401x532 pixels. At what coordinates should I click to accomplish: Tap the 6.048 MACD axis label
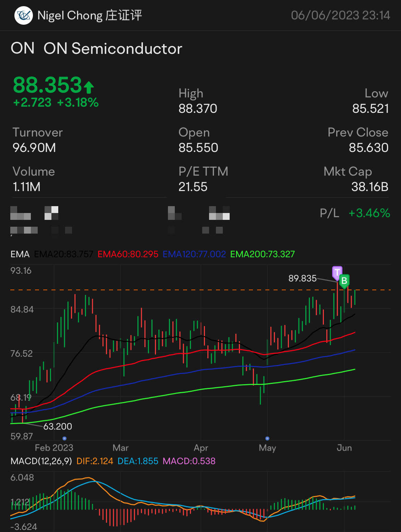22,477
